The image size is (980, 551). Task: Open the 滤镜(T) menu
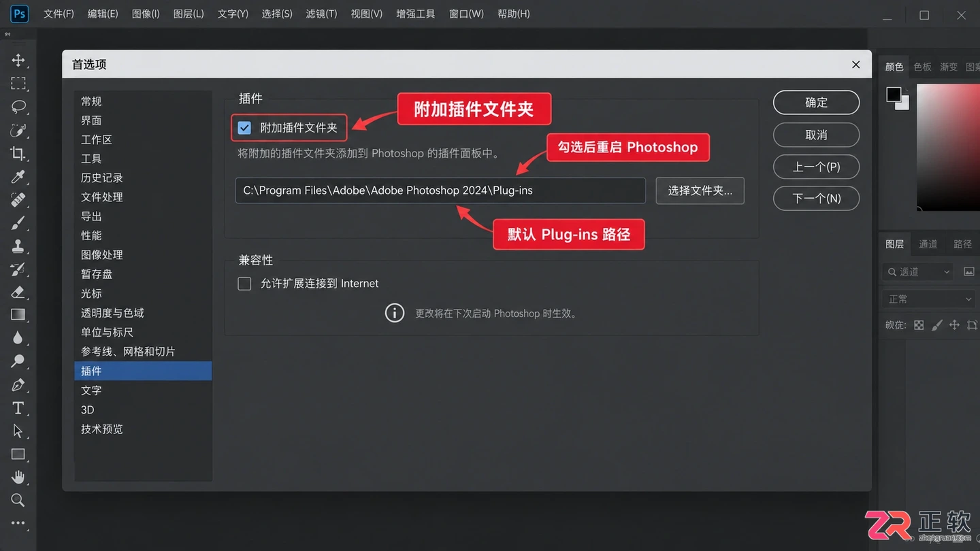(x=321, y=14)
